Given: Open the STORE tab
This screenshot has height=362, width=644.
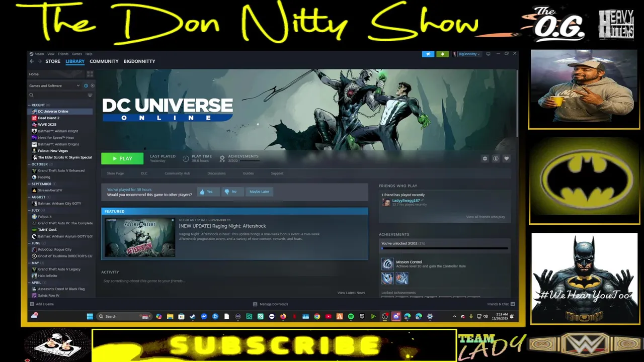Looking at the screenshot, I should click(x=53, y=61).
